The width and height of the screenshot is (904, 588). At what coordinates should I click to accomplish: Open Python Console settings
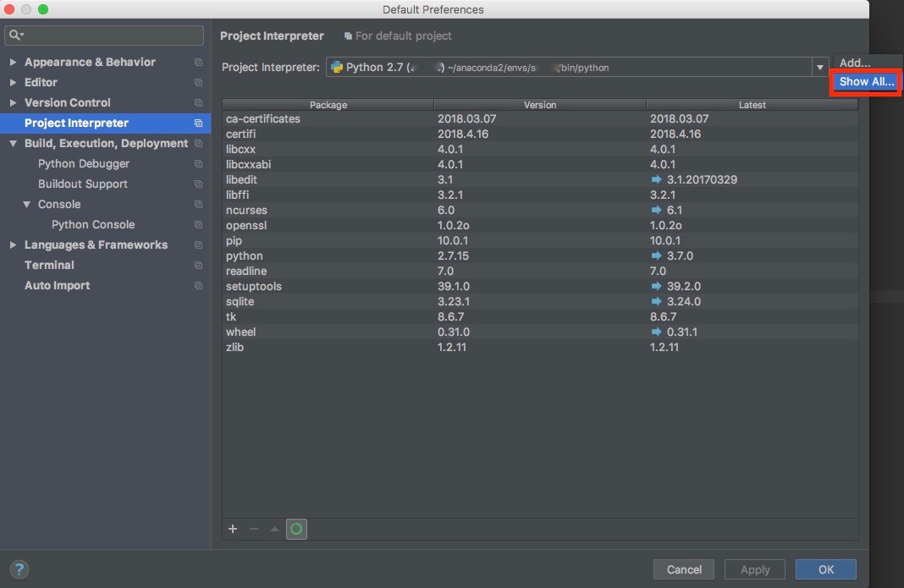click(x=93, y=225)
